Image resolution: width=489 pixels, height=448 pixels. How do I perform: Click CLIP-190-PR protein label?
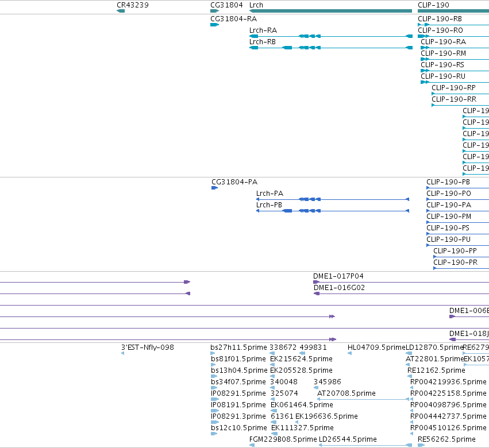coord(455,263)
